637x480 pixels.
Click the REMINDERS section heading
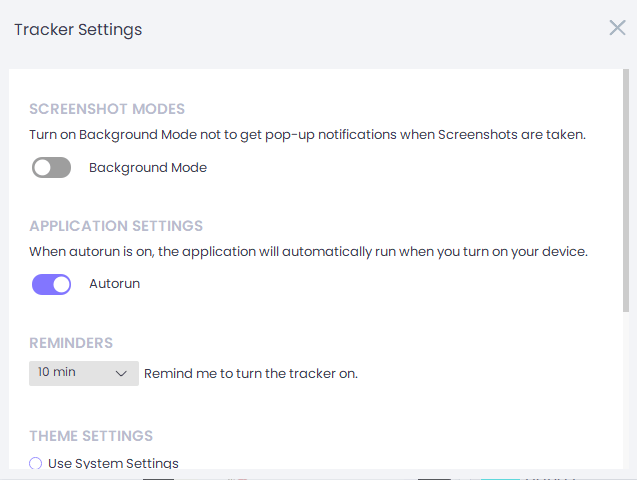71,343
